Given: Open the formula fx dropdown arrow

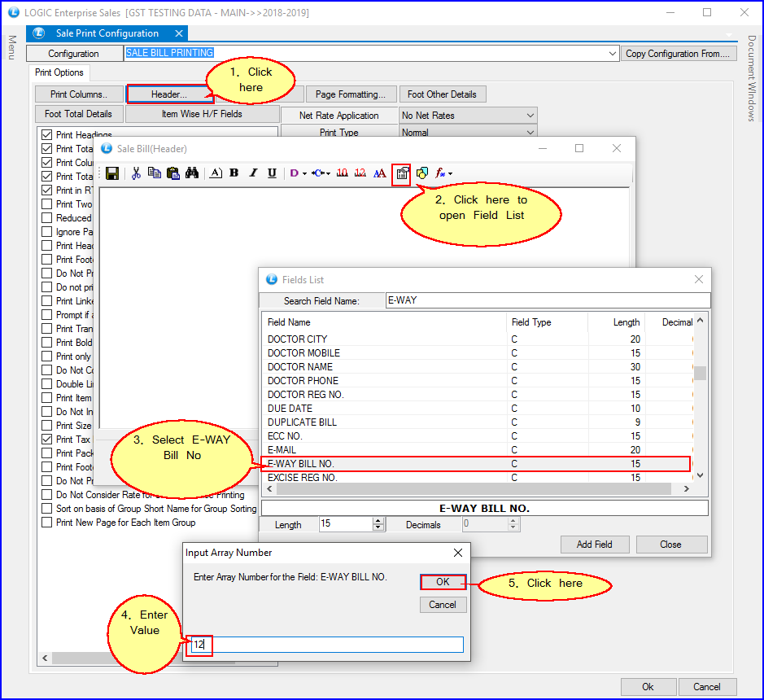Looking at the screenshot, I should tap(451, 173).
